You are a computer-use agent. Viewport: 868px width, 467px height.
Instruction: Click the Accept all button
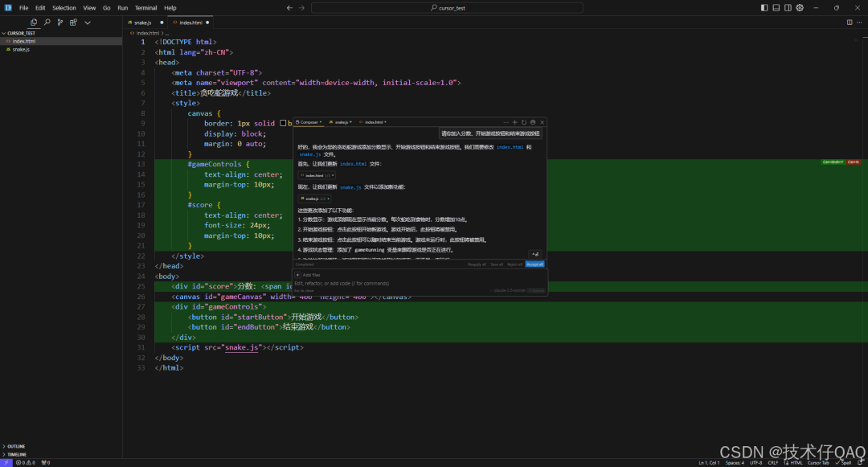[x=534, y=264]
